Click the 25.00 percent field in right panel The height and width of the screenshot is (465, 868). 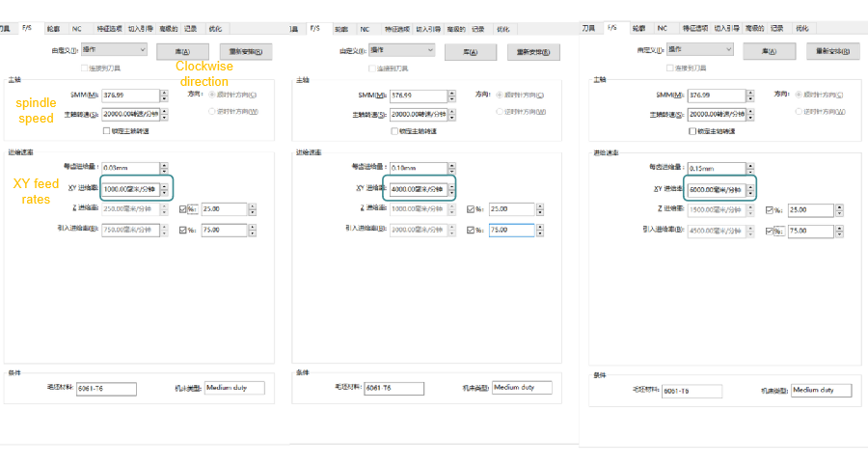pyautogui.click(x=811, y=210)
